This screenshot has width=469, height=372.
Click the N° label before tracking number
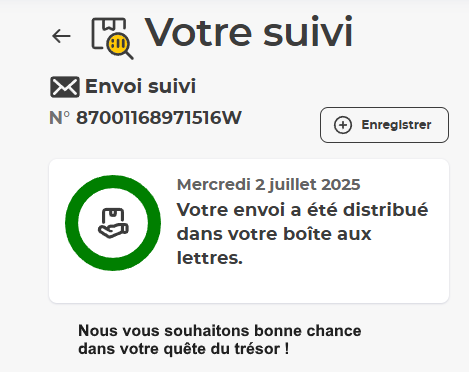[x=60, y=118]
